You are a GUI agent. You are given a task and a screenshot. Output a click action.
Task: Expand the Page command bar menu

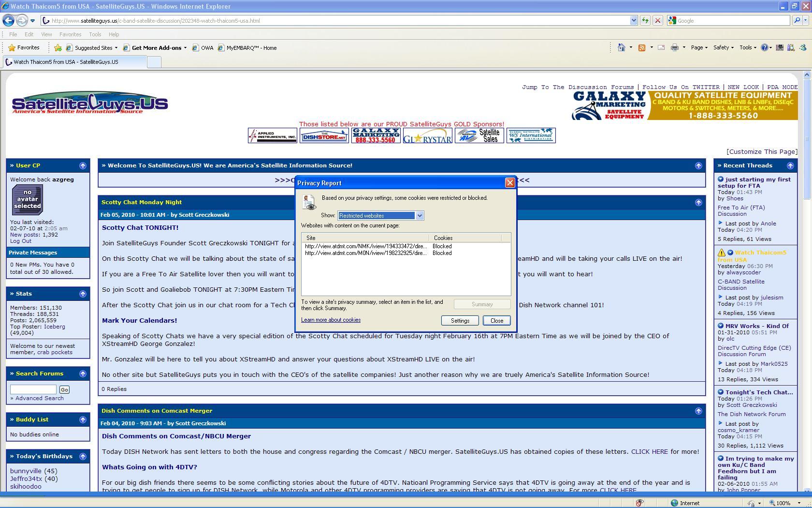click(x=699, y=47)
